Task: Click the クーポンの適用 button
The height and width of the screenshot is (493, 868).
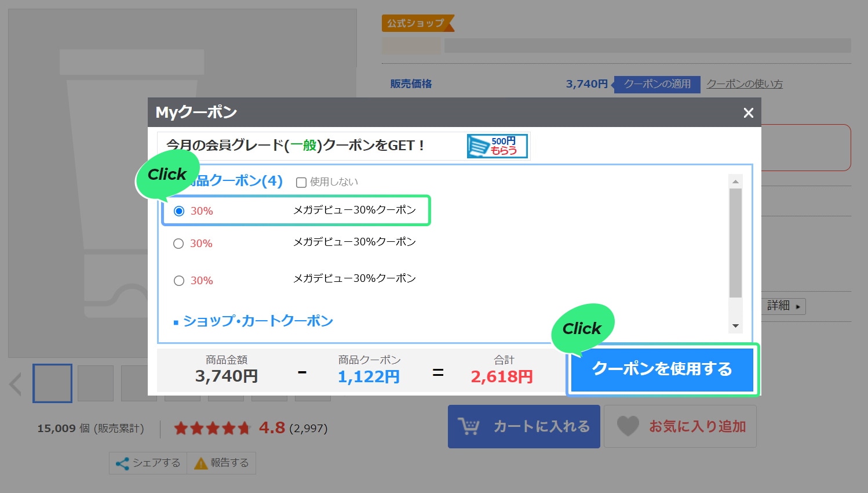Action: pyautogui.click(x=657, y=84)
